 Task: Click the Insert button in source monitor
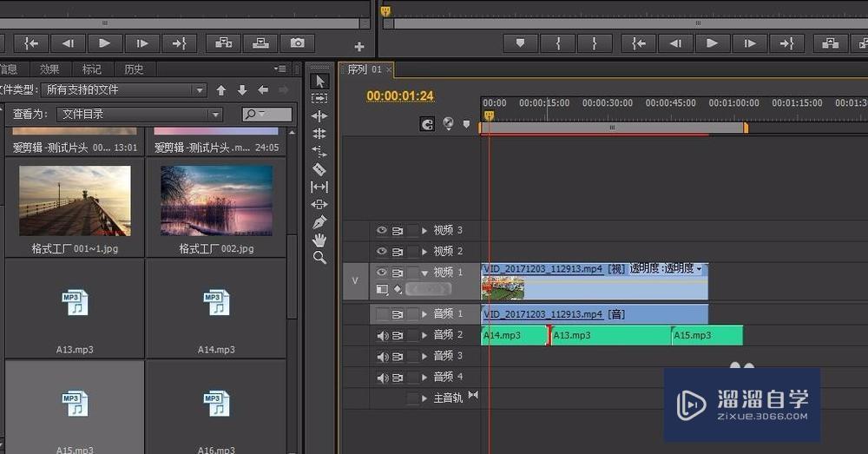coord(224,43)
